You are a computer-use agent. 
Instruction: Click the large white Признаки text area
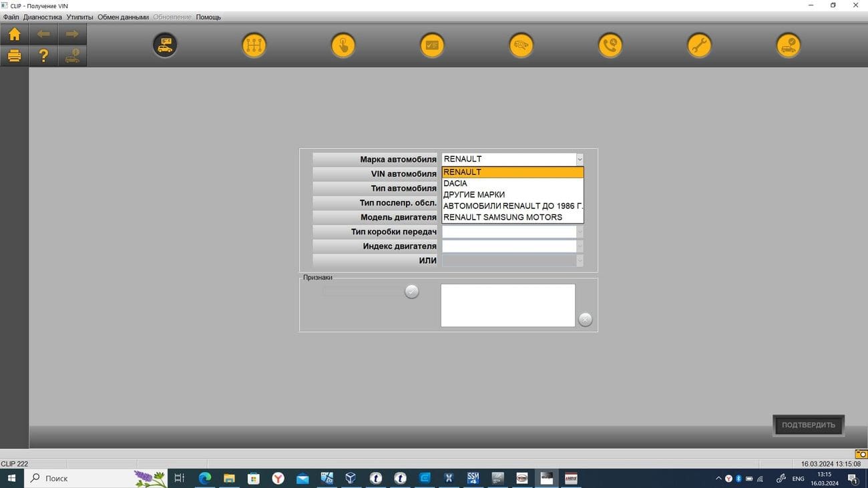click(508, 306)
